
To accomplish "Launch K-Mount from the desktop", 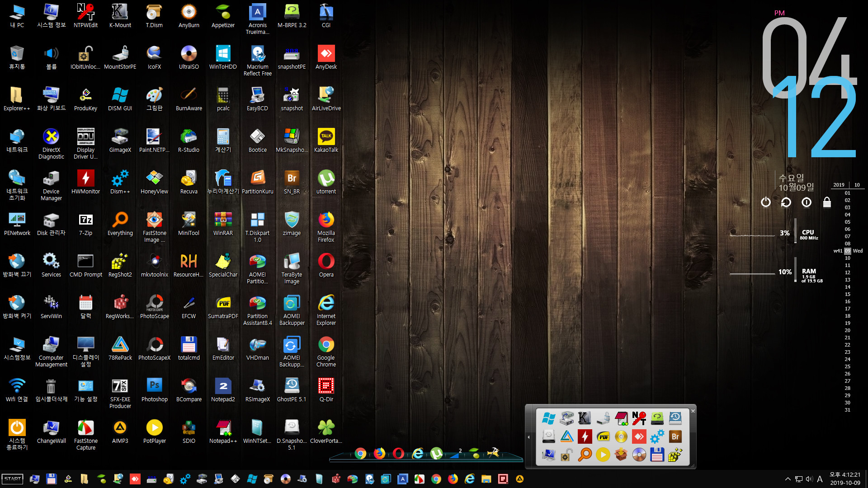I will click(120, 16).
